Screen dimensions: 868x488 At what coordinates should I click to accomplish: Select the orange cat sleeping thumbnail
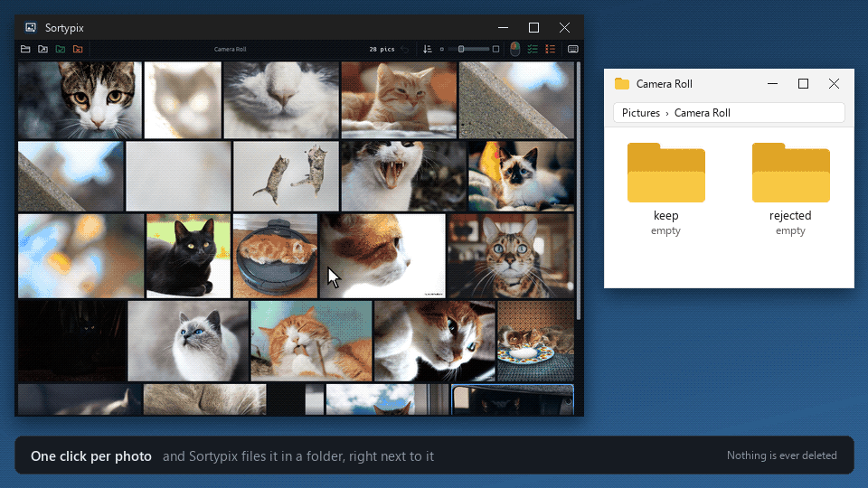pos(399,100)
